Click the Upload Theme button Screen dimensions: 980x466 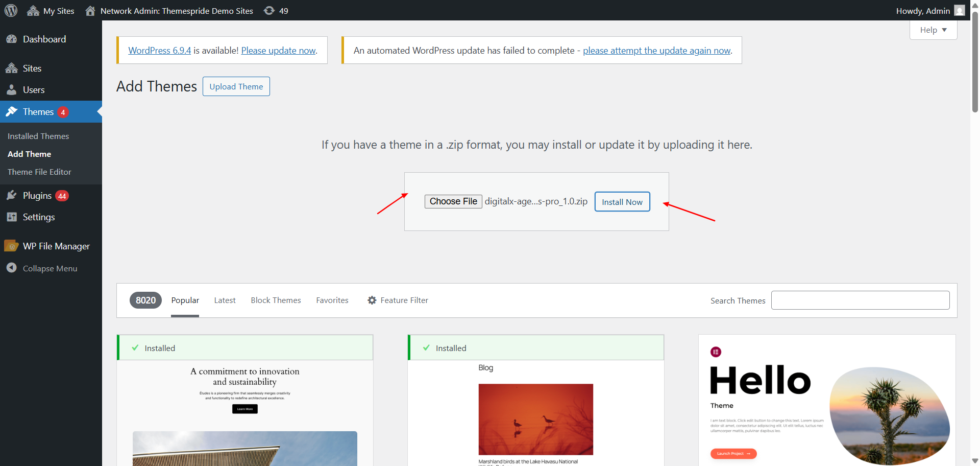tap(236, 86)
